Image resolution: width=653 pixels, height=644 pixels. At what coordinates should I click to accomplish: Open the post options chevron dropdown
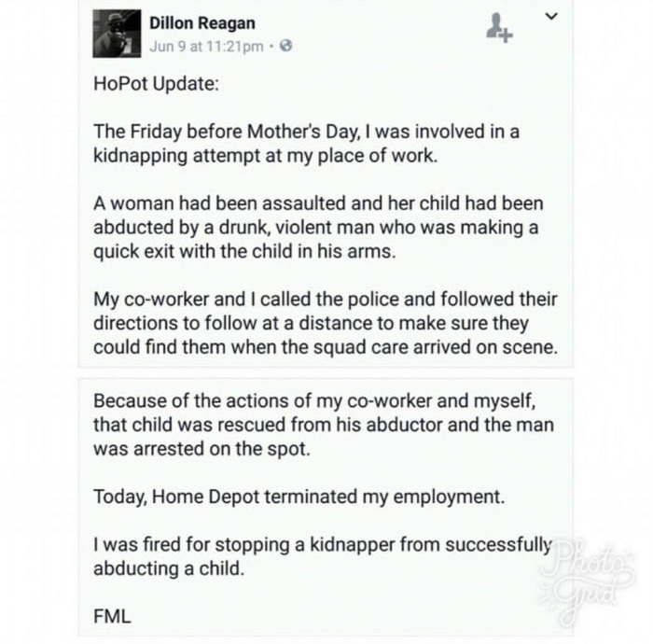coord(550,16)
